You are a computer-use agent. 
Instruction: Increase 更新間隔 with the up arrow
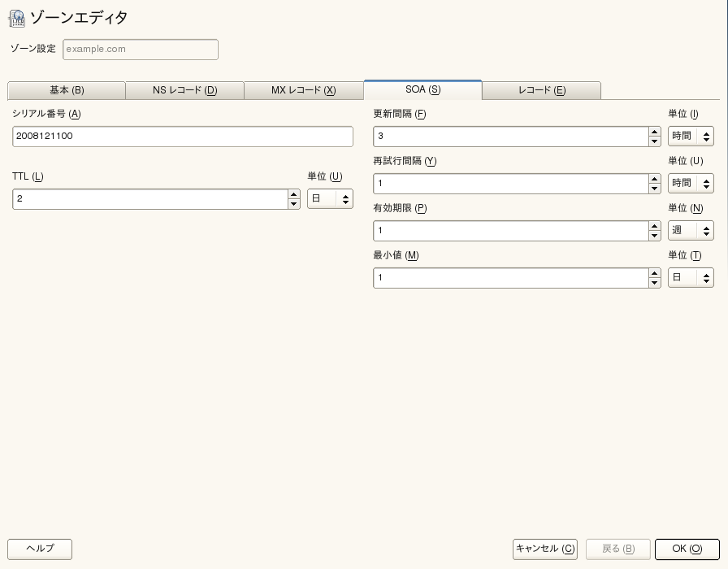point(655,132)
